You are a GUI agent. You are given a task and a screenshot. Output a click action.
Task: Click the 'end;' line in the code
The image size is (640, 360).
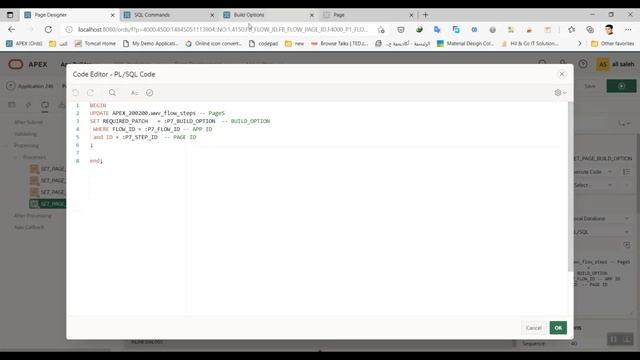tap(96, 161)
